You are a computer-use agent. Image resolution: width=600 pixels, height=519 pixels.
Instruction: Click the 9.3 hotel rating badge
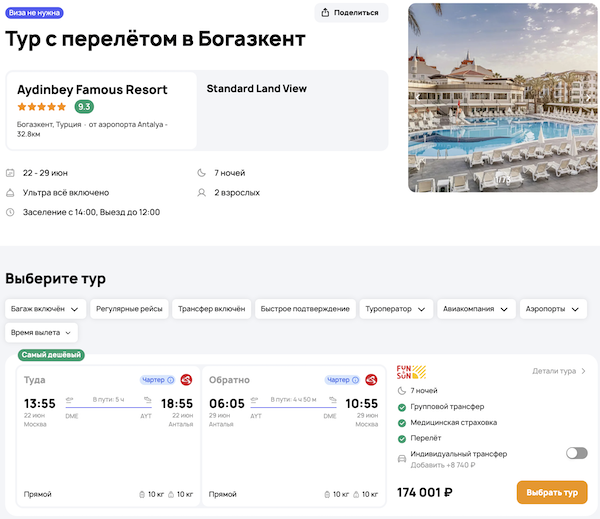click(x=85, y=107)
